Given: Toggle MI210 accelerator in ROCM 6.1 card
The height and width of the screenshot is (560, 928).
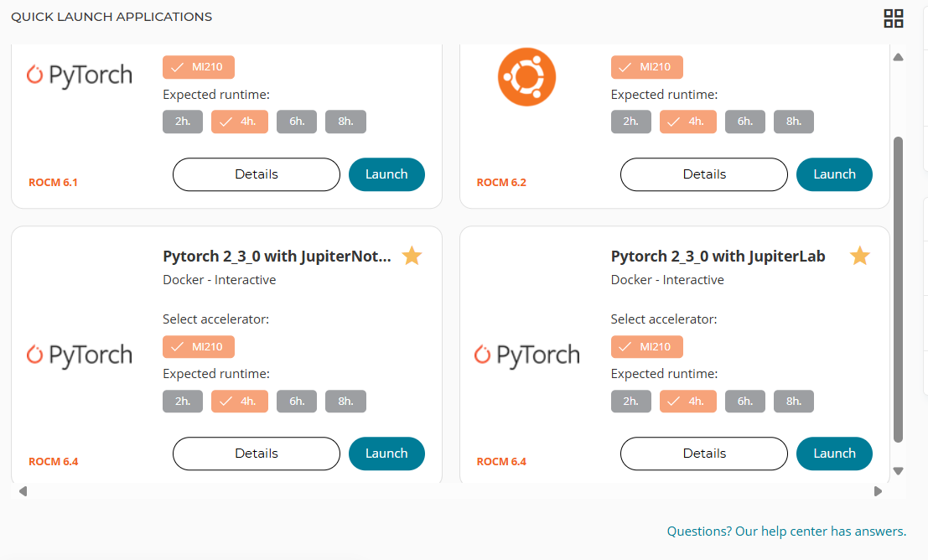Looking at the screenshot, I should tap(199, 67).
